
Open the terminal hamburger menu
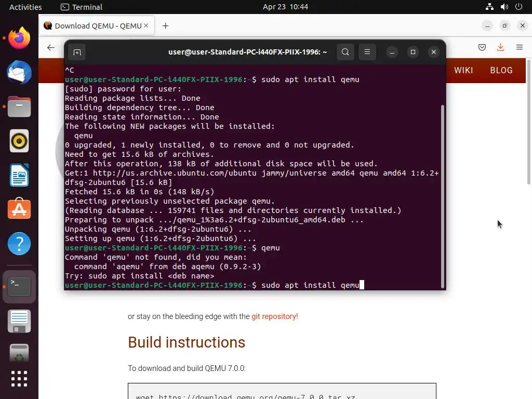[x=367, y=52]
